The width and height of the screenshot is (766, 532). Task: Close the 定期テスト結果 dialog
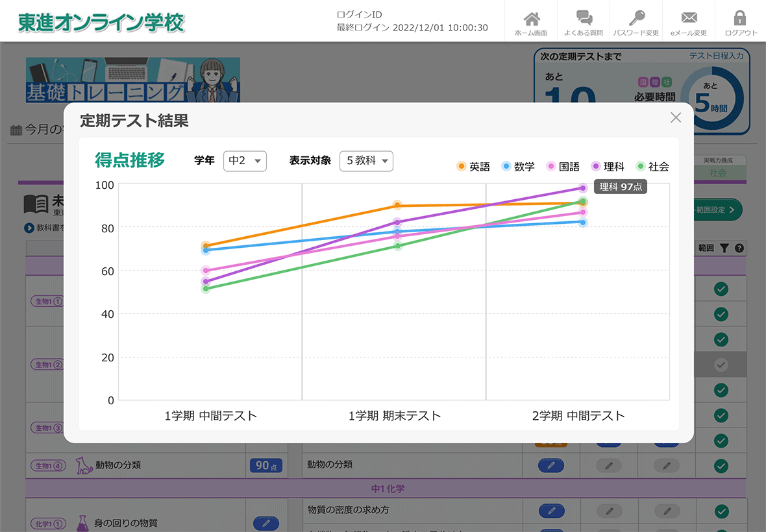676,117
